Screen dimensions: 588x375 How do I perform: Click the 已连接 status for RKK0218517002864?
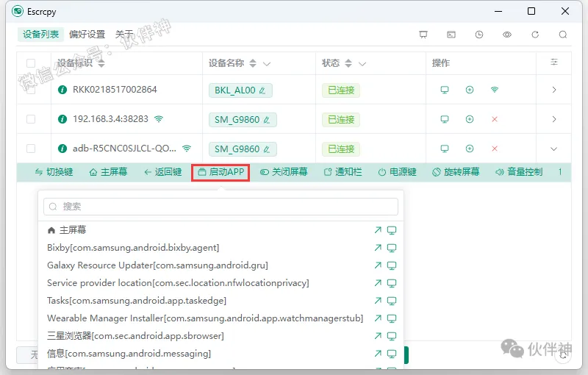[x=341, y=90]
